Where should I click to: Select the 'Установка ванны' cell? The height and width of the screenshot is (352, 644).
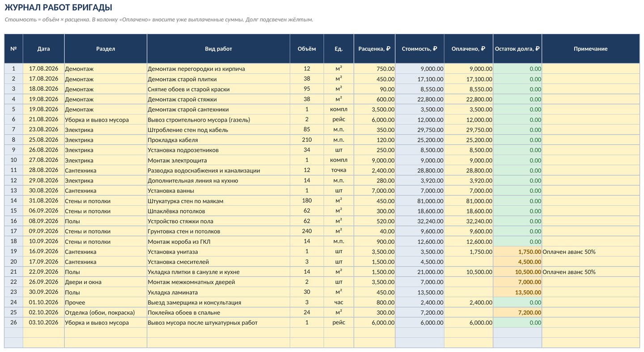218,191
